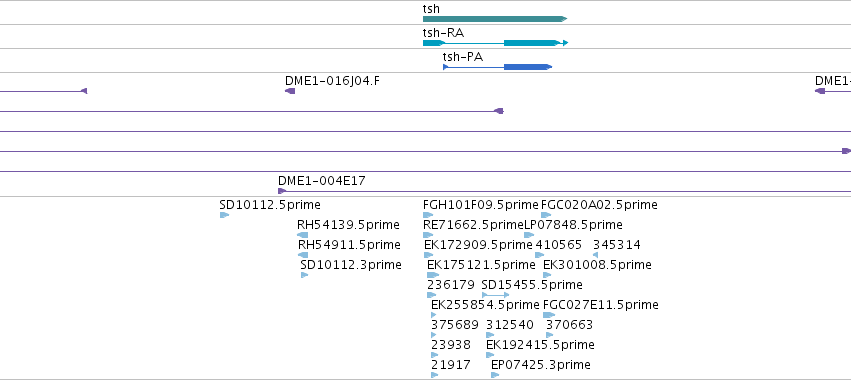Image resolution: width=851 pixels, height=380 pixels.
Task: Click the tsh gene label
Action: point(431,9)
